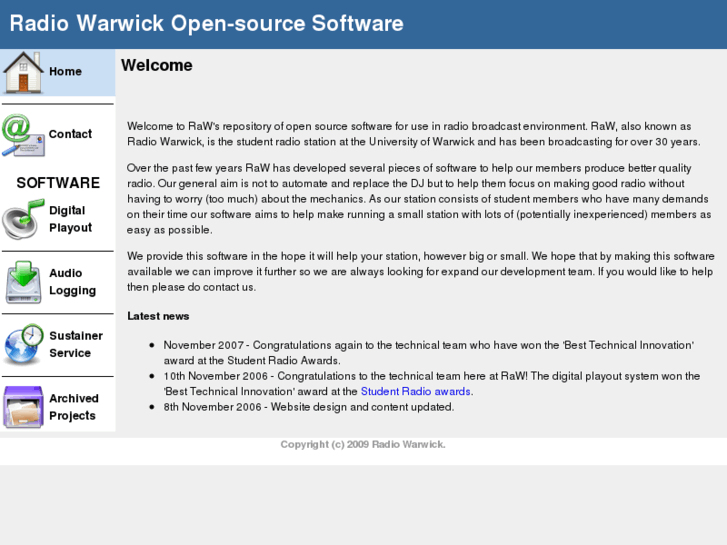727x545 pixels.
Task: Click the Digital Playout speaker icon
Action: [x=23, y=219]
